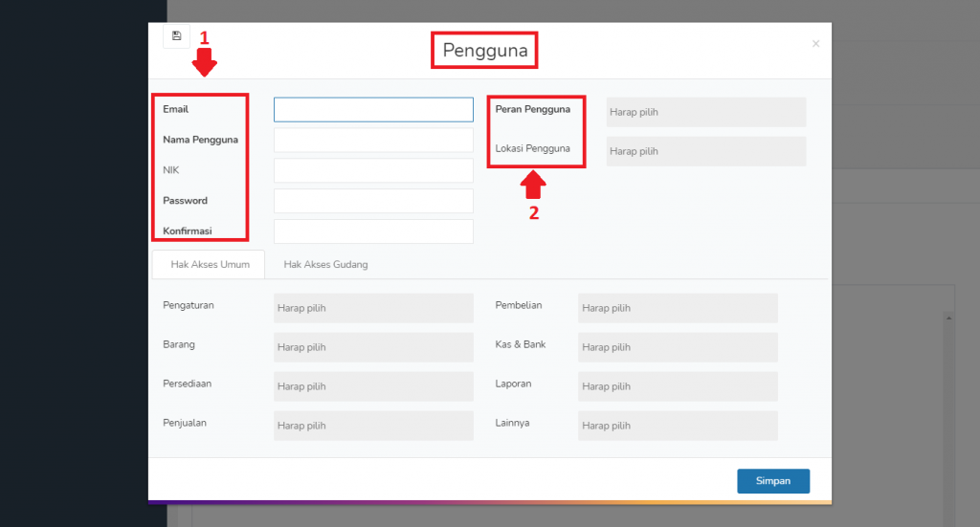The height and width of the screenshot is (527, 980).
Task: Switch to Hak Akses Gudang tab
Action: [x=325, y=264]
